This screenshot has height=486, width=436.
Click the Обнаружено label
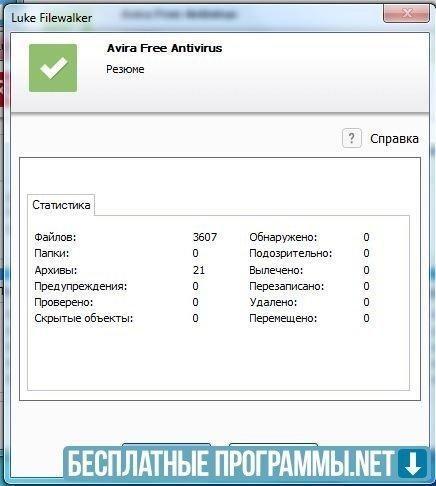click(x=283, y=237)
